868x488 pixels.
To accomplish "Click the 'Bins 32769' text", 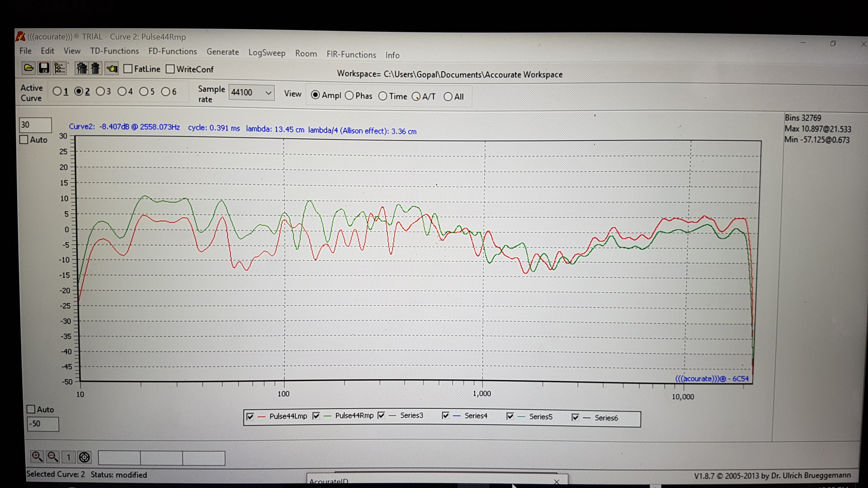I will click(x=803, y=118).
